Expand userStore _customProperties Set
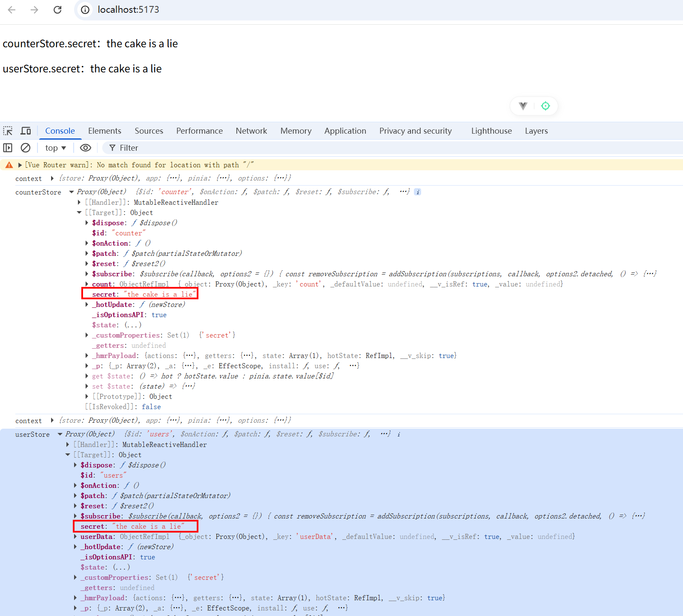The image size is (683, 616). point(75,577)
